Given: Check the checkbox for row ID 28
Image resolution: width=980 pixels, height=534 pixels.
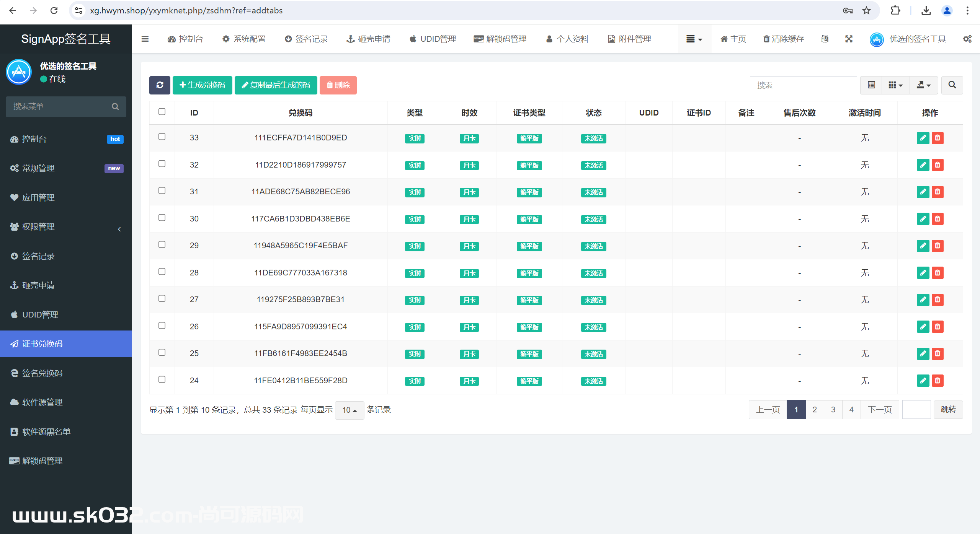Looking at the screenshot, I should (x=162, y=272).
